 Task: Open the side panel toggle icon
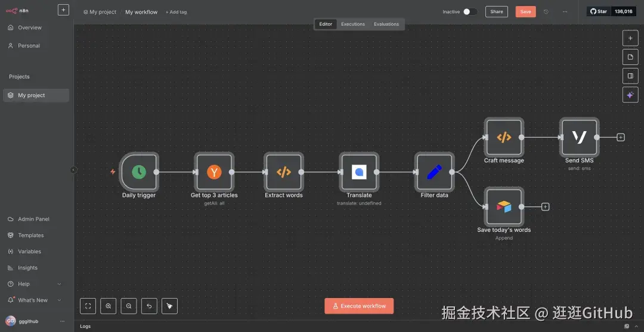click(x=630, y=76)
